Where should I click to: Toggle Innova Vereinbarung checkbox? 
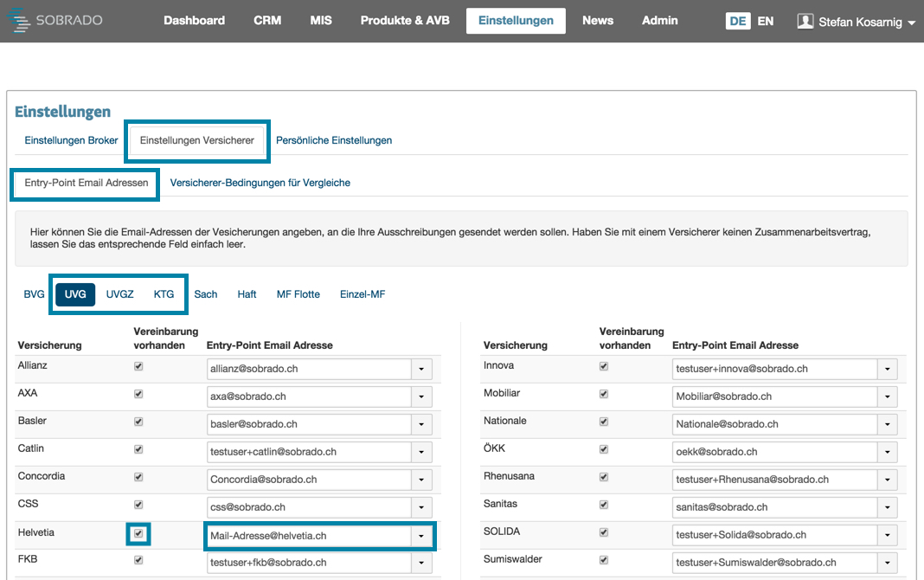(x=604, y=366)
